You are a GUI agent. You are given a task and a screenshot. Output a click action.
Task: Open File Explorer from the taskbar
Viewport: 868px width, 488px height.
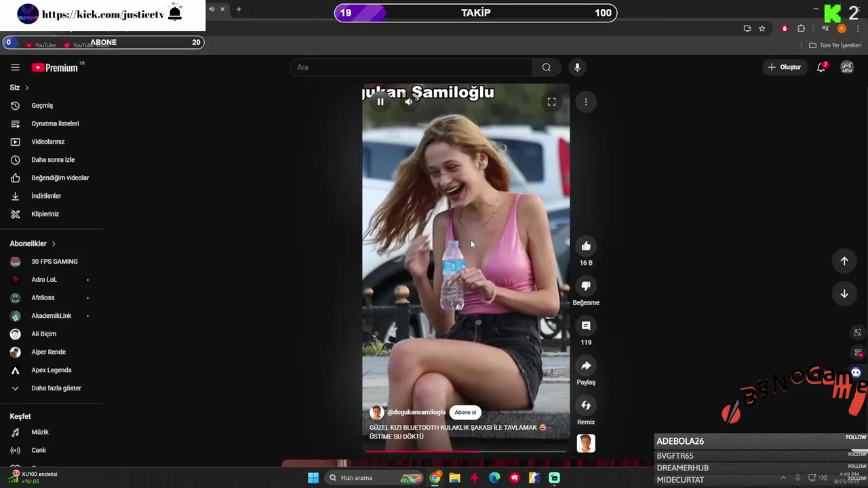(x=454, y=478)
